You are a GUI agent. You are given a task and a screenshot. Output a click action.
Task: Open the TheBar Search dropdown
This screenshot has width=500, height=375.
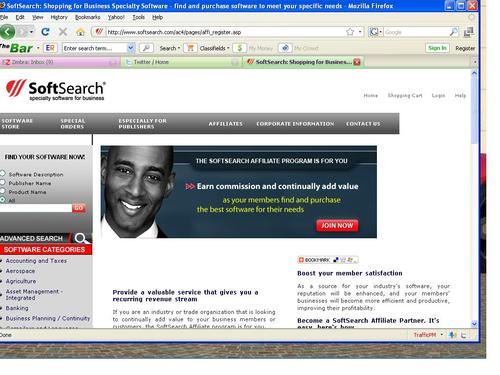tap(170, 48)
